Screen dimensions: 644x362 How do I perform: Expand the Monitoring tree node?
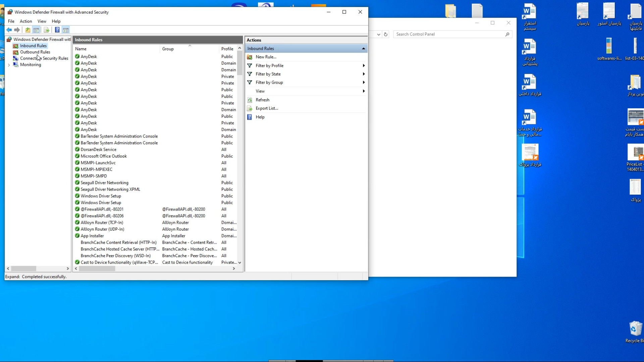(x=9, y=65)
